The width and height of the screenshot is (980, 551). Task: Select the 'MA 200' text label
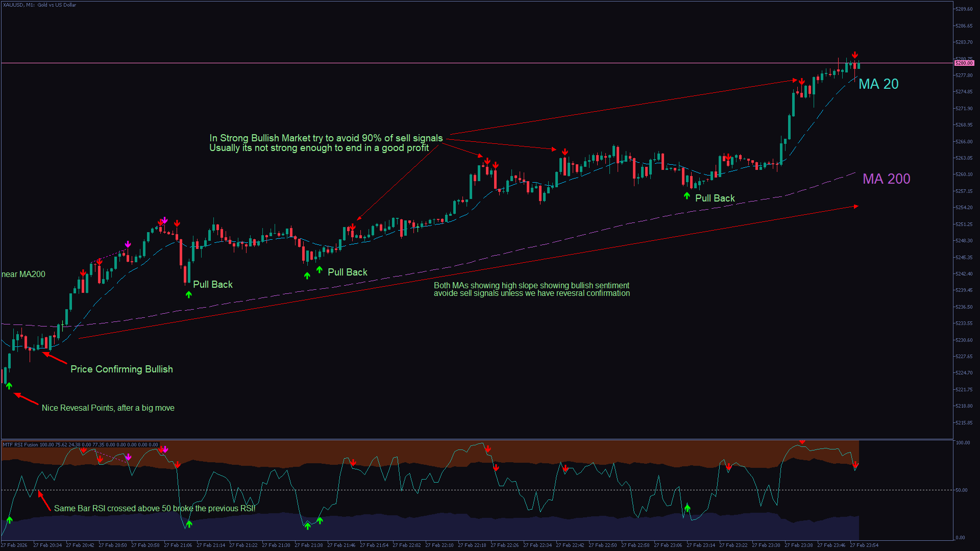[886, 179]
